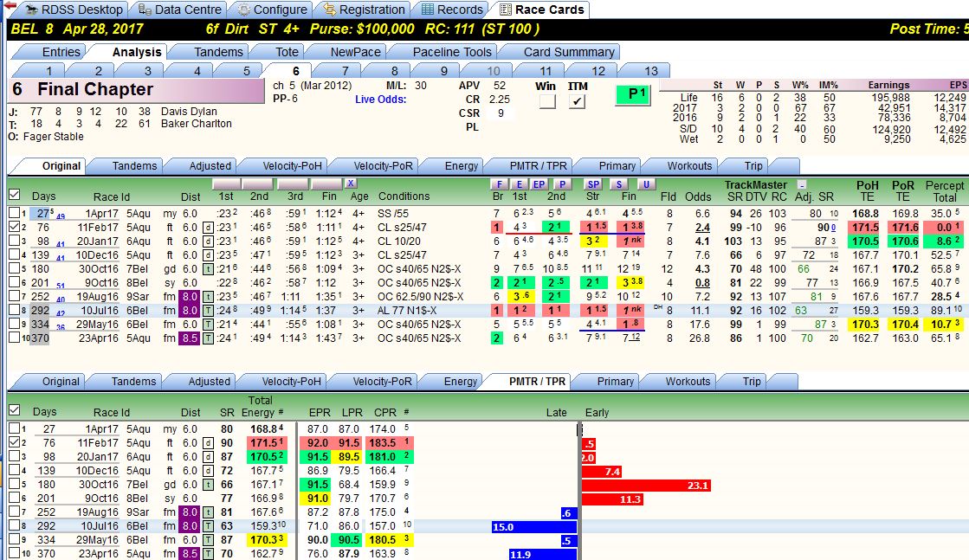969x560 pixels.
Task: Click the EP column header button
Action: (539, 184)
